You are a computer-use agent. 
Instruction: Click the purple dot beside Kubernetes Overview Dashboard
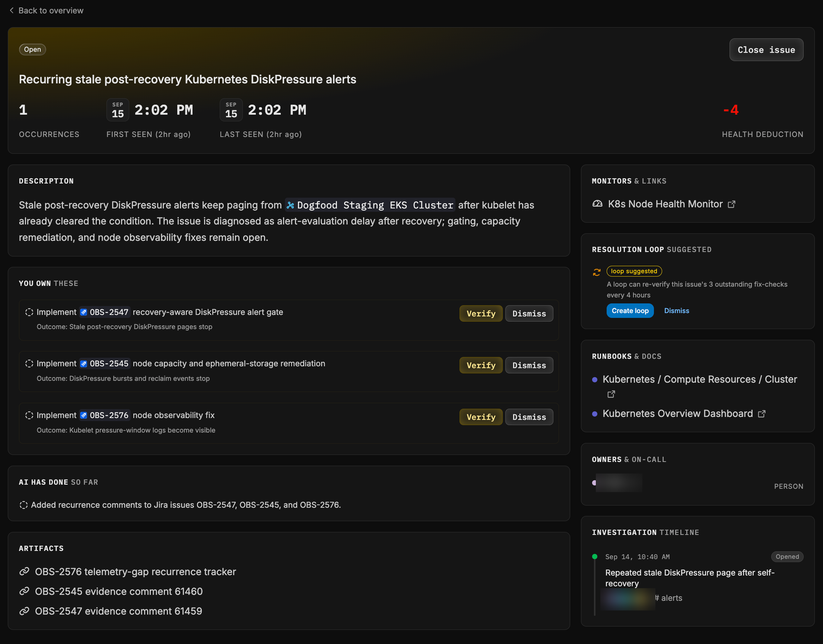pos(595,414)
